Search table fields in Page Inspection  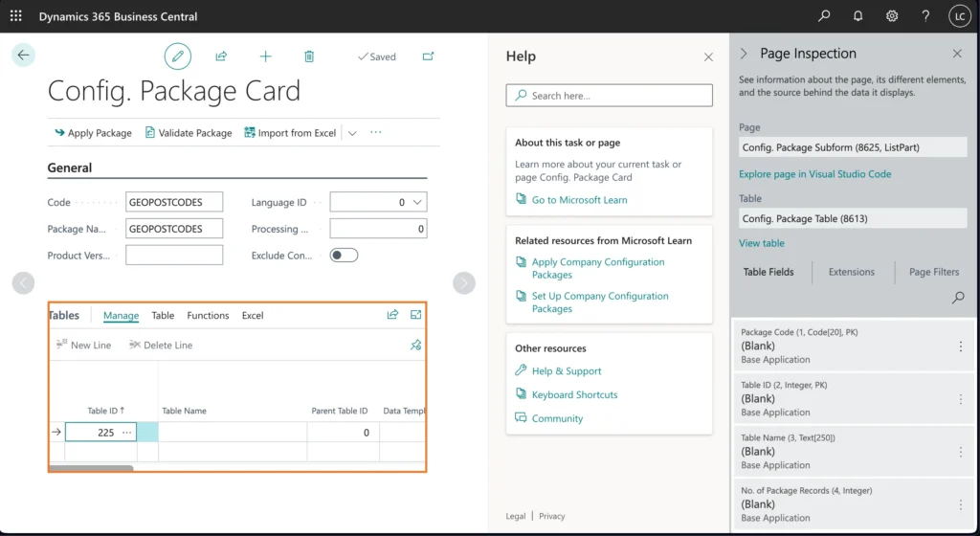pyautogui.click(x=958, y=298)
